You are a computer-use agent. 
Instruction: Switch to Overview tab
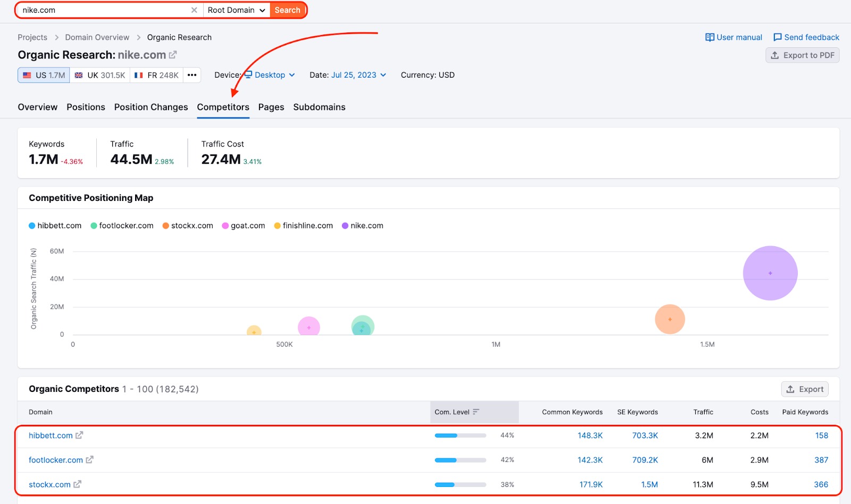(38, 107)
